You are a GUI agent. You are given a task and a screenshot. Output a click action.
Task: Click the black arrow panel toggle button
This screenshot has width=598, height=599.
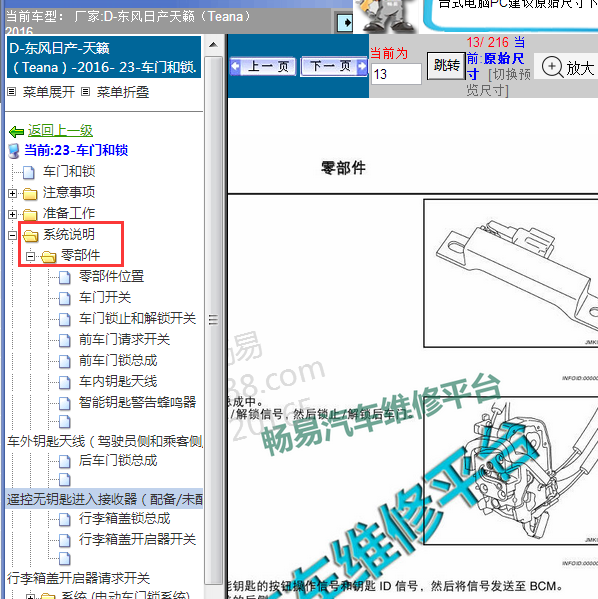click(x=345, y=23)
